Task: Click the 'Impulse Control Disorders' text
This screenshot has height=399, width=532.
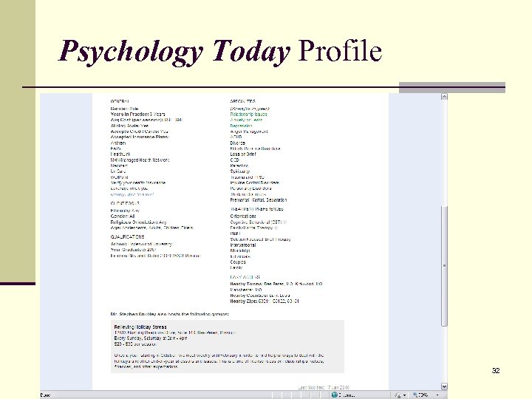Action: click(x=255, y=183)
